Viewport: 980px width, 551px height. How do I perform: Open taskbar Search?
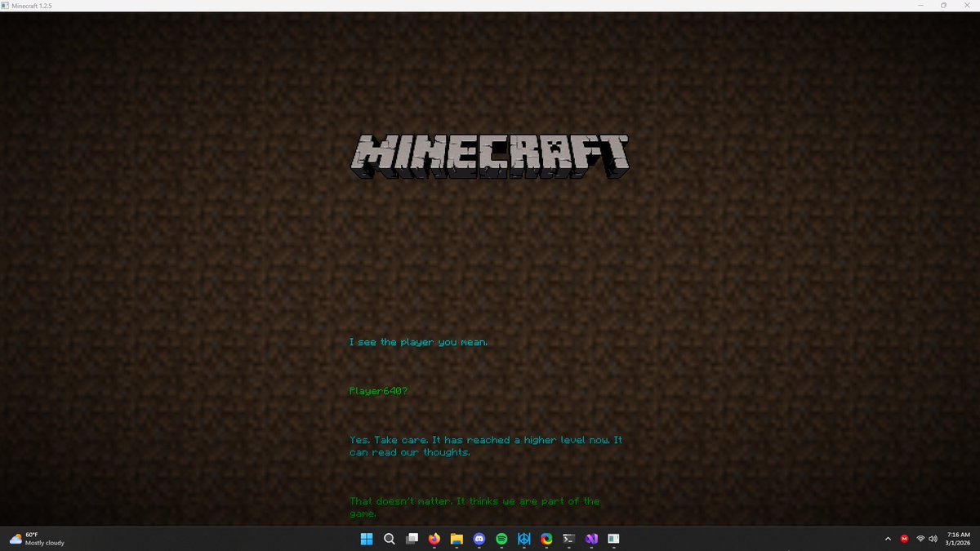tap(390, 539)
